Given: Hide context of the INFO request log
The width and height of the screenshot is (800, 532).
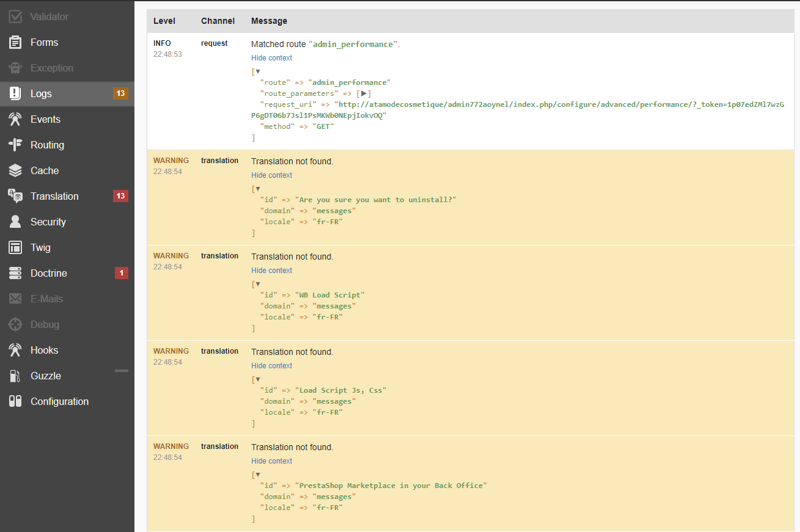Looking at the screenshot, I should 271,58.
